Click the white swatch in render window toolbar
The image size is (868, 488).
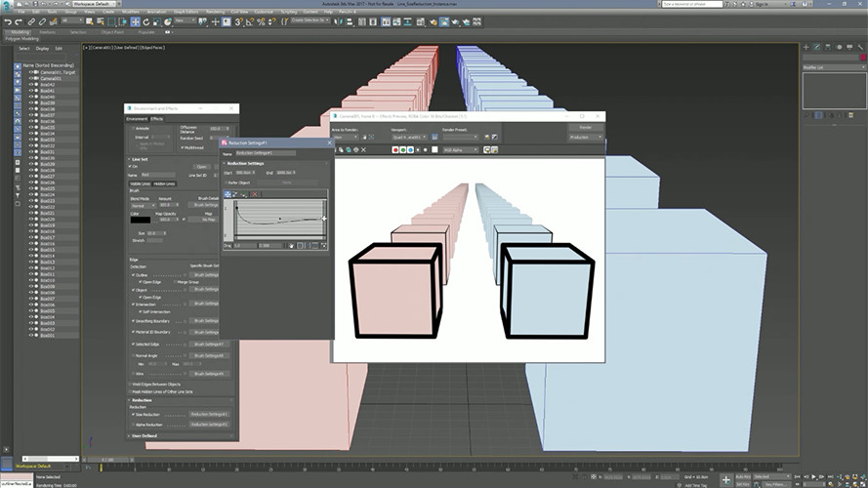coord(434,150)
